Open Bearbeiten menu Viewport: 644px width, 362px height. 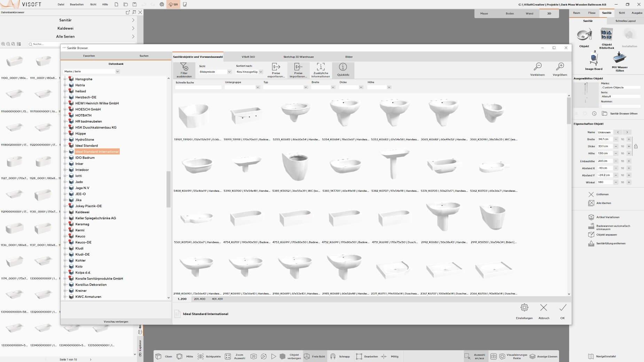click(x=77, y=5)
